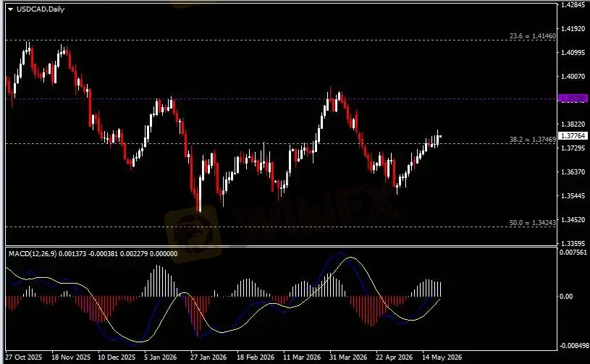This screenshot has width=590, height=364.
Task: Click the 10 Dec 2025 date marker
Action: click(117, 357)
